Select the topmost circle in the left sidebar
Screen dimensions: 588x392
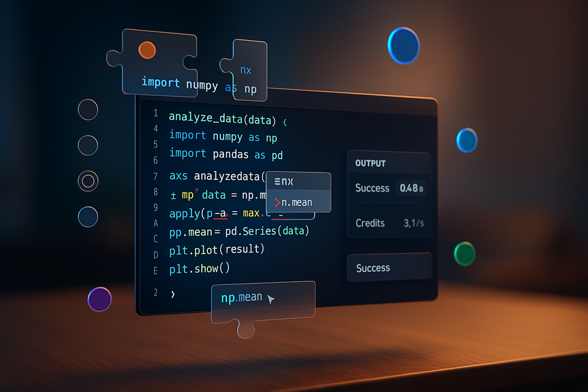coord(88,109)
